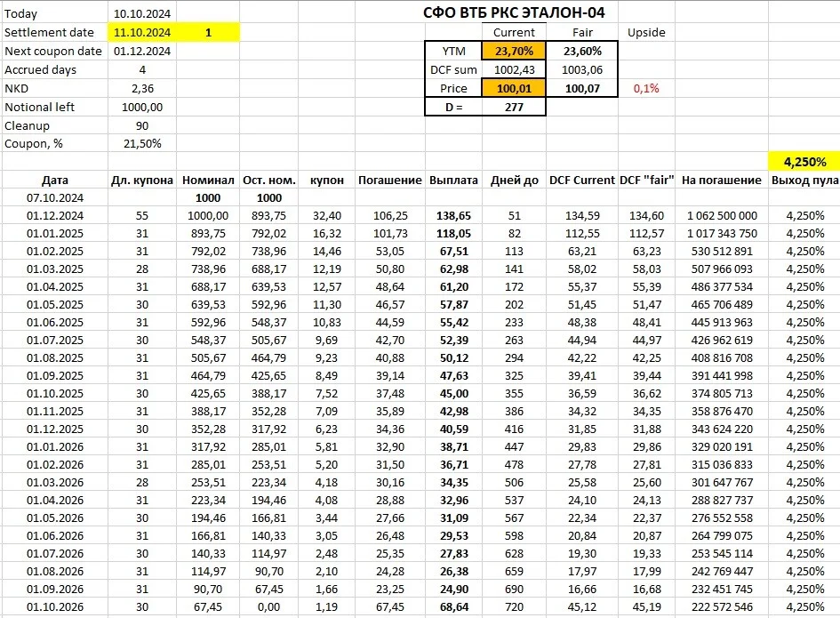The width and height of the screenshot is (840, 618).
Task: Select the redemption amount 222 572 546
Action: (722, 606)
